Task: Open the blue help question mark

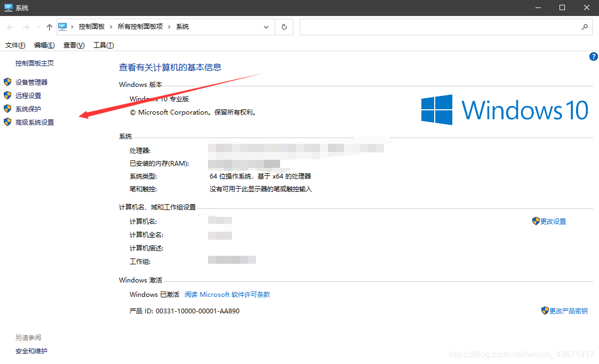Action: tap(593, 56)
